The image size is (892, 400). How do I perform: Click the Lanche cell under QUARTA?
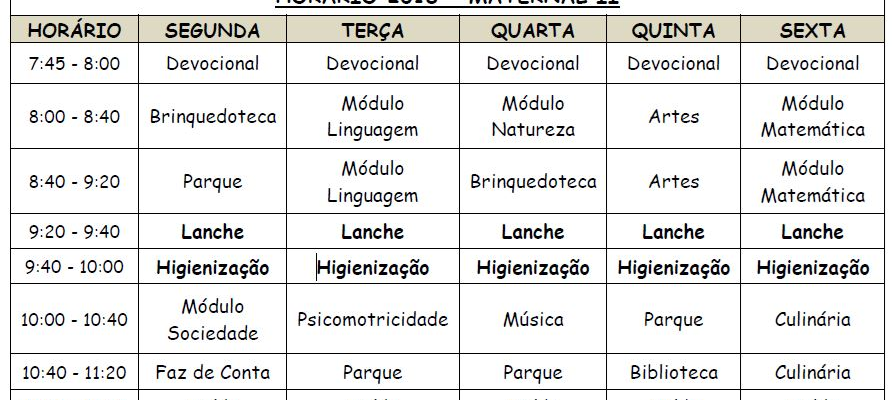point(533,232)
